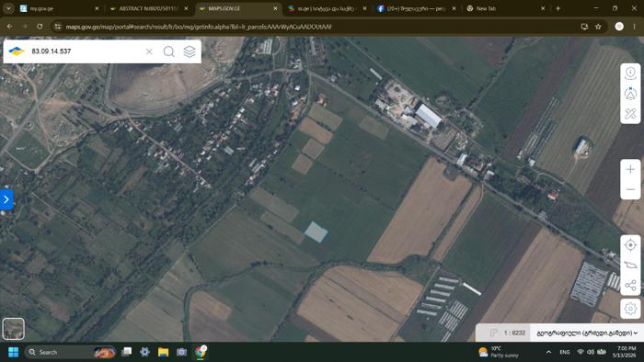Expand the left side panel arrow
This screenshot has height=362, width=644.
click(6, 199)
